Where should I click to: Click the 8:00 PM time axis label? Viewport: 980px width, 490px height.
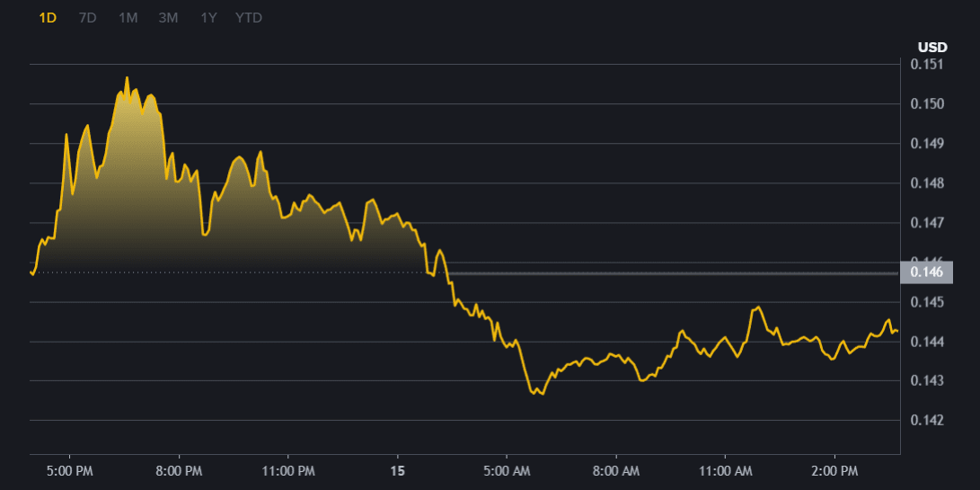(179, 470)
